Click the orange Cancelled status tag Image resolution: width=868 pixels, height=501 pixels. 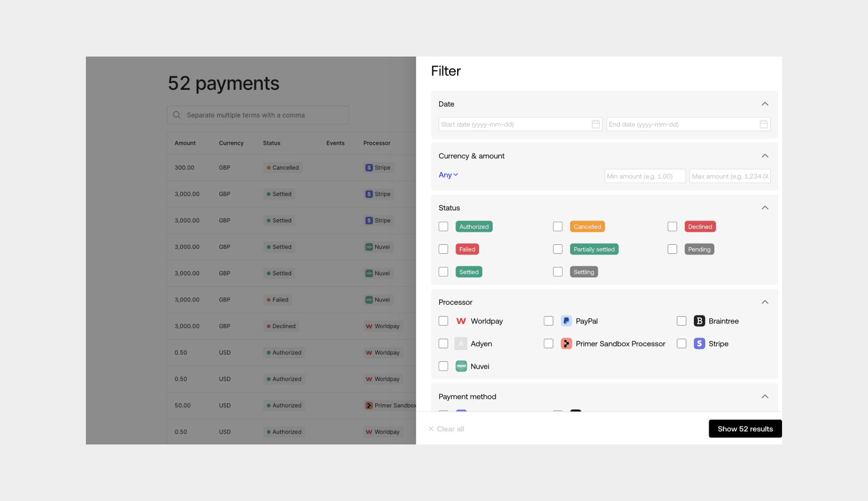click(588, 227)
